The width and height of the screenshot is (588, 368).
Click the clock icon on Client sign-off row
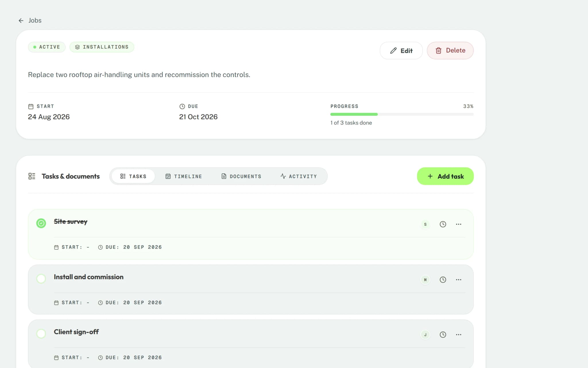coord(443,335)
